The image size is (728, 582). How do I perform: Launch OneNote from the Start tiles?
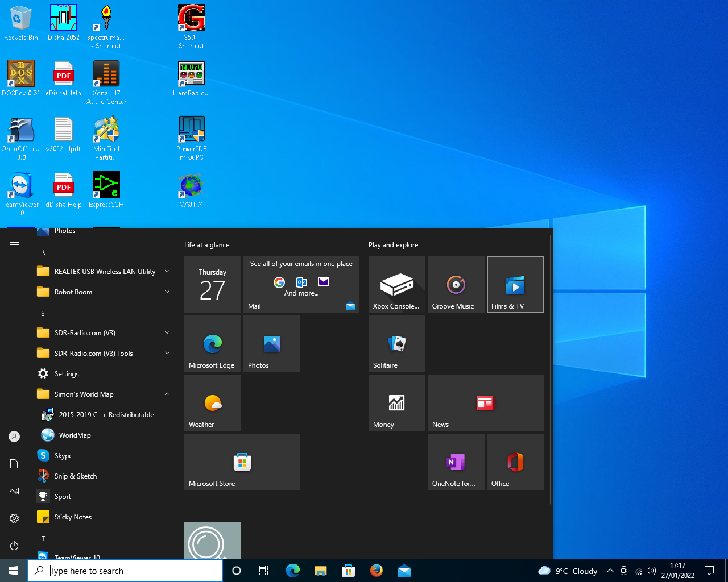click(456, 462)
